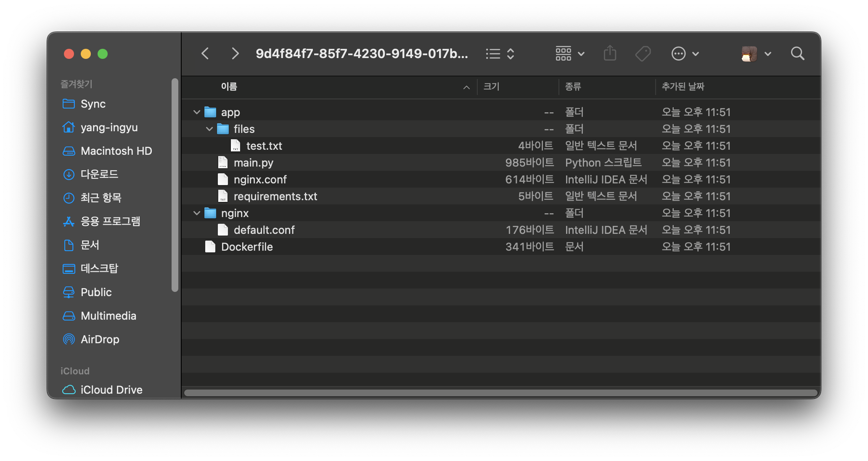
Task: Open 응용 프로그램 in the sidebar
Action: [111, 221]
